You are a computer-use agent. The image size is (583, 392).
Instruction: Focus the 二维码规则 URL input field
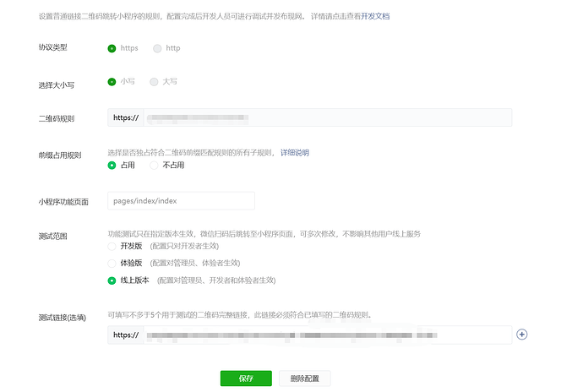(328, 117)
